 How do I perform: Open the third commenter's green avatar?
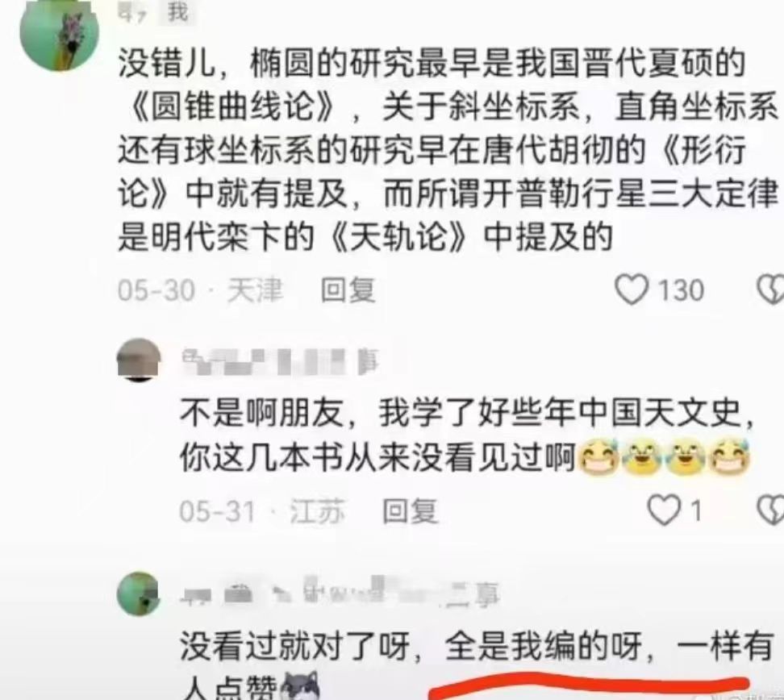[x=138, y=594]
